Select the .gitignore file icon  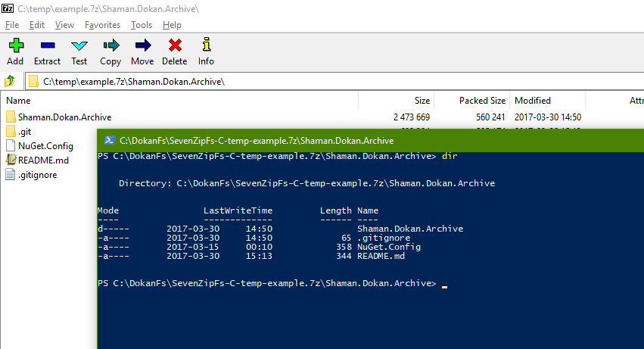(11, 174)
